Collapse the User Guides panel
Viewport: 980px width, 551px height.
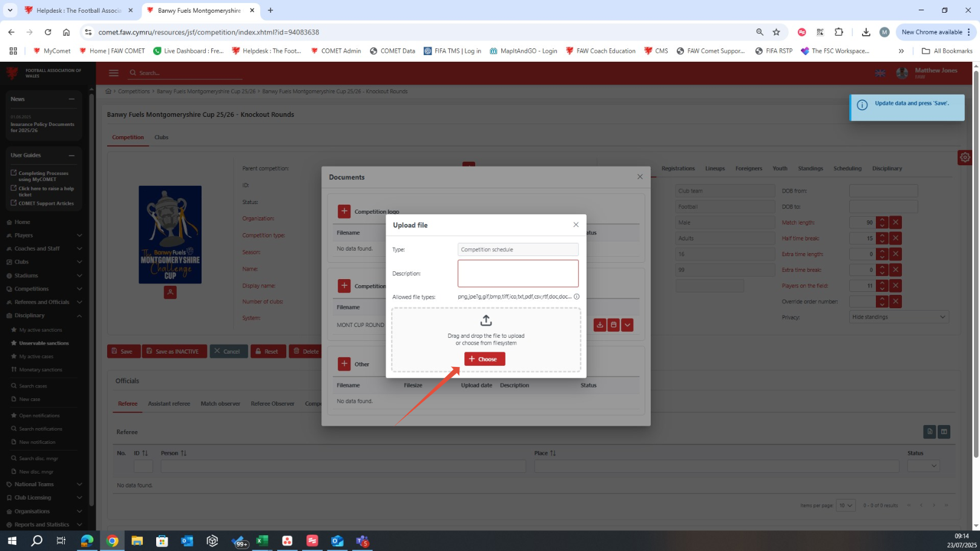71,156
